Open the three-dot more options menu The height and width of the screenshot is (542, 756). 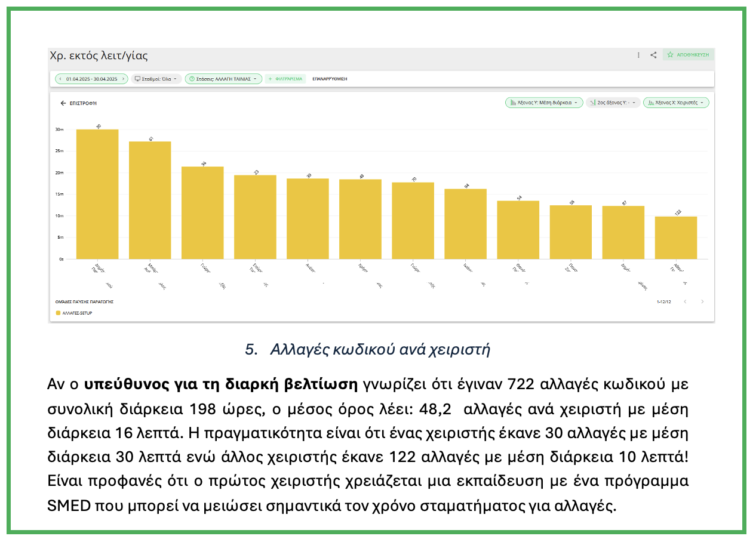pos(638,55)
